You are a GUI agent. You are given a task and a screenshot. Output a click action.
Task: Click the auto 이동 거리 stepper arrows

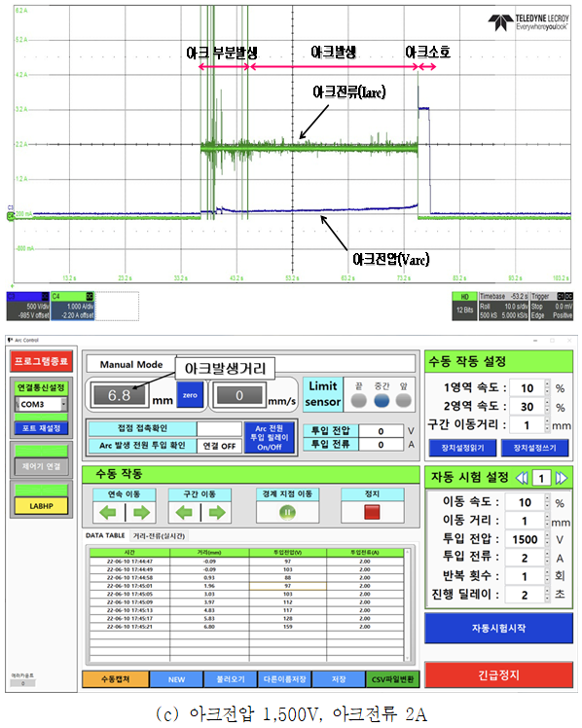coord(547,521)
